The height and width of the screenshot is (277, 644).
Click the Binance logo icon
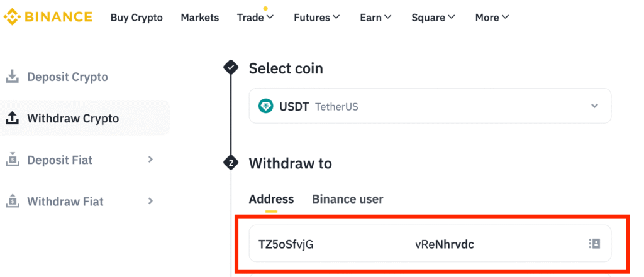[x=11, y=17]
